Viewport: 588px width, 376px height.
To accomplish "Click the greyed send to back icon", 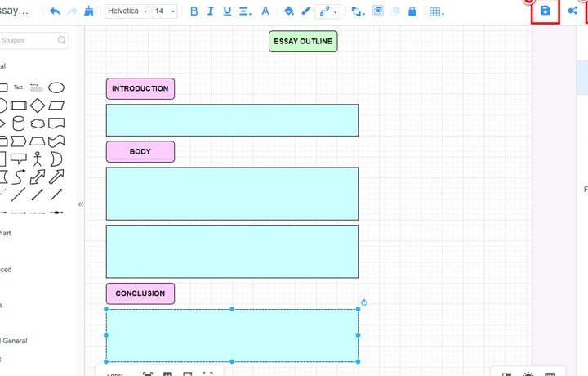I will [x=395, y=11].
